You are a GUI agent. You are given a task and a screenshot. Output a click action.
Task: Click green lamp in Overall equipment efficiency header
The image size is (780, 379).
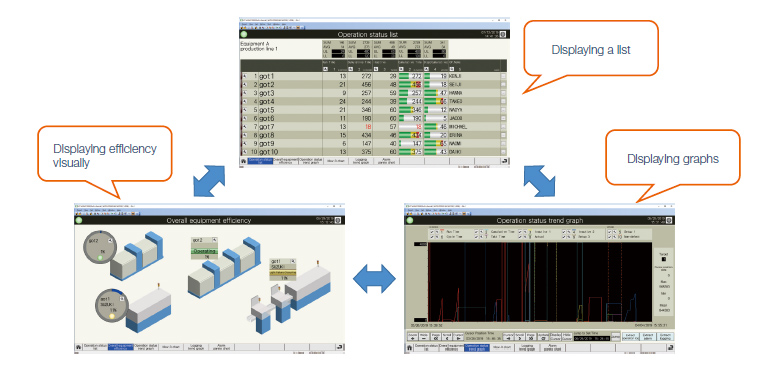[x=79, y=220]
